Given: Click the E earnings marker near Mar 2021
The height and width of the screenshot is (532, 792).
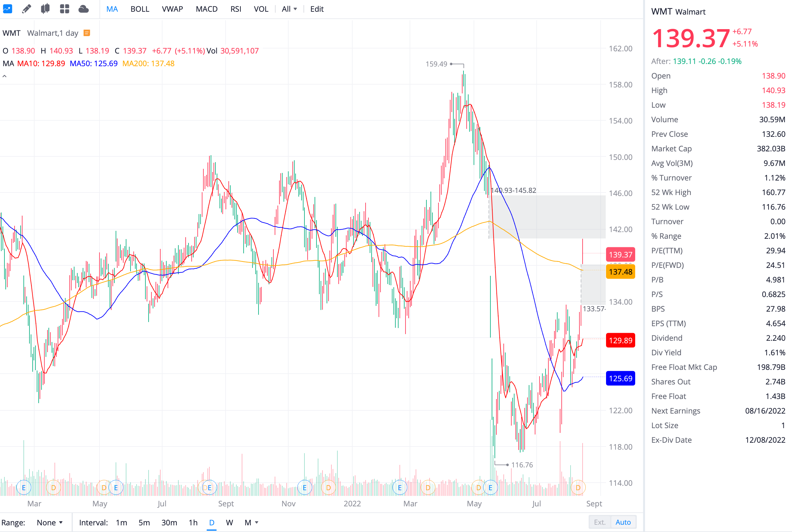Looking at the screenshot, I should pyautogui.click(x=24, y=487).
